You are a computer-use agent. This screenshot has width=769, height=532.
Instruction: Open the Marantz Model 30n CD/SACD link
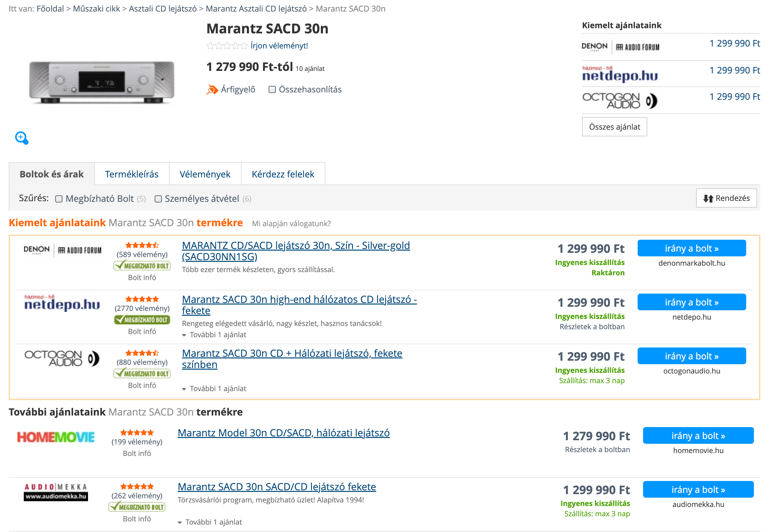coord(284,433)
